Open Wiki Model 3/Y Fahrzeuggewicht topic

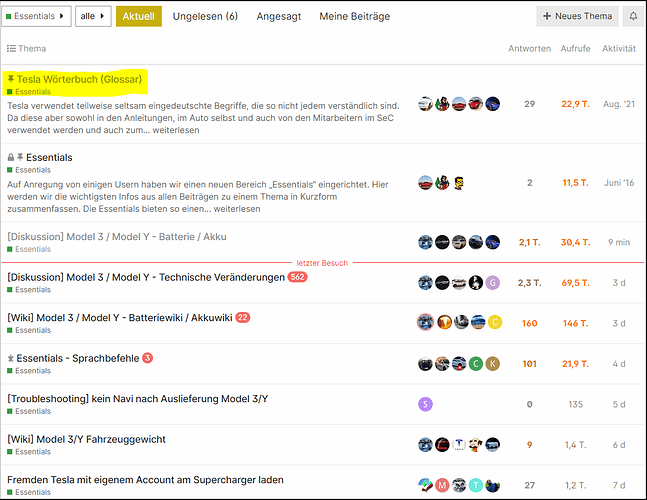coord(86,439)
